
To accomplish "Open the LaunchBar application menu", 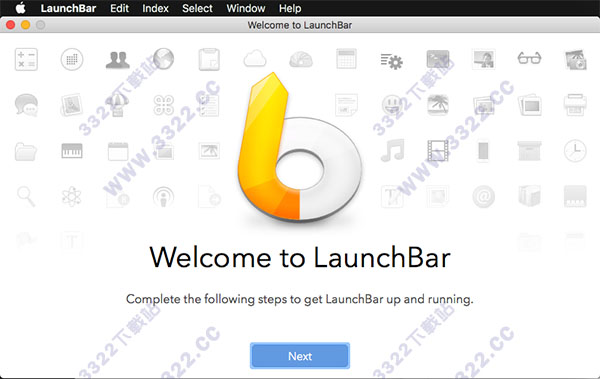I will coord(68,8).
